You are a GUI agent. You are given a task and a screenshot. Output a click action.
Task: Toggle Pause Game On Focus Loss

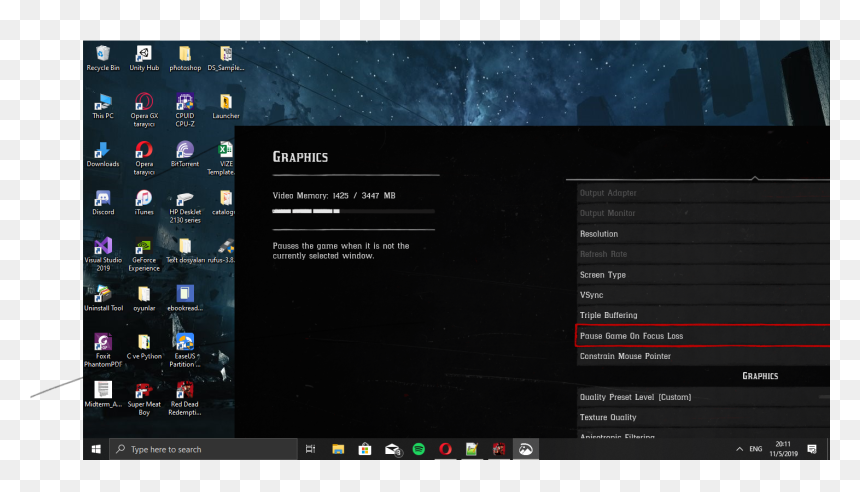[703, 336]
